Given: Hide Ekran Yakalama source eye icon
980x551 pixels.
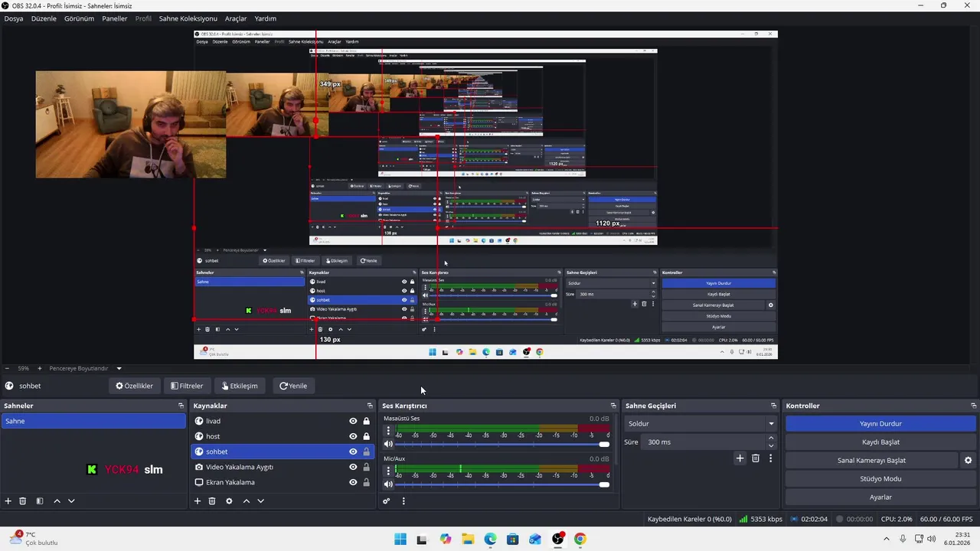Looking at the screenshot, I should click(x=353, y=482).
